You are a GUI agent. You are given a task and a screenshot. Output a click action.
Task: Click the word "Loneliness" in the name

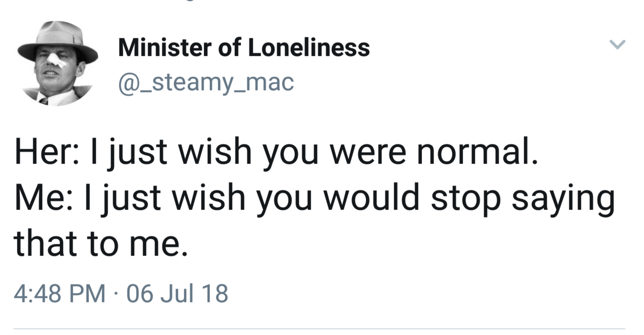pyautogui.click(x=308, y=47)
